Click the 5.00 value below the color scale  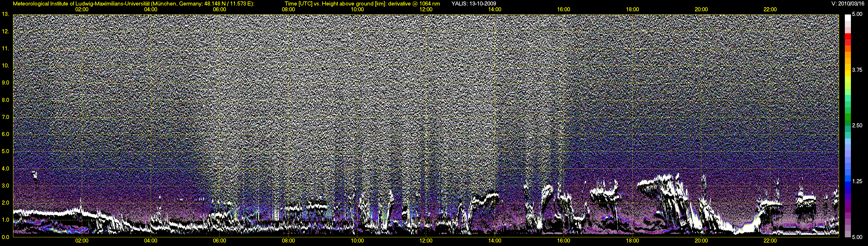coord(857,237)
